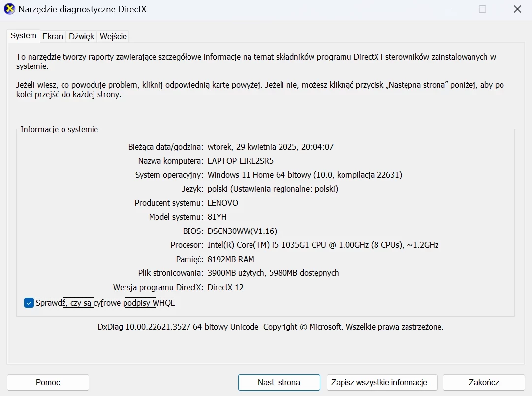Select the System tab

click(23, 36)
